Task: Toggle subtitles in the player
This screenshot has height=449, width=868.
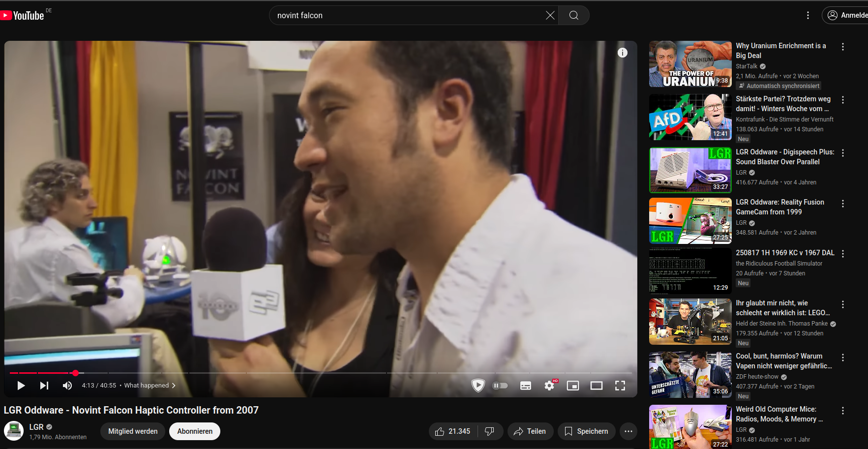Action: tap(526, 386)
